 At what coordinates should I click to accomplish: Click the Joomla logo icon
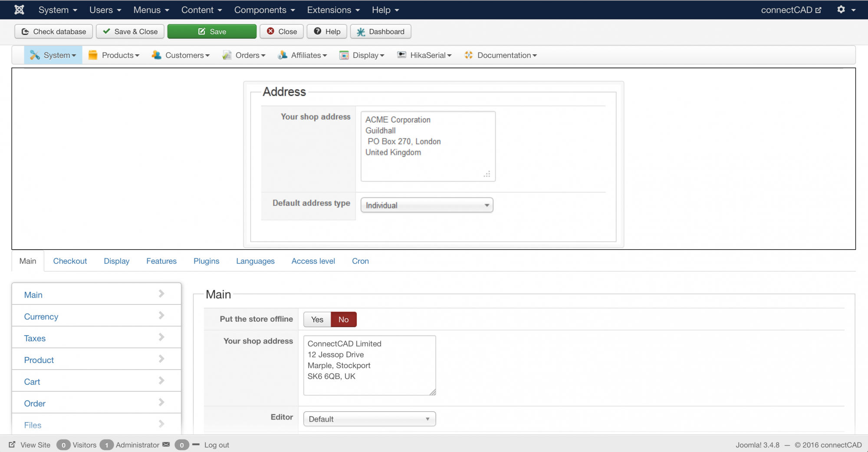coord(19,10)
